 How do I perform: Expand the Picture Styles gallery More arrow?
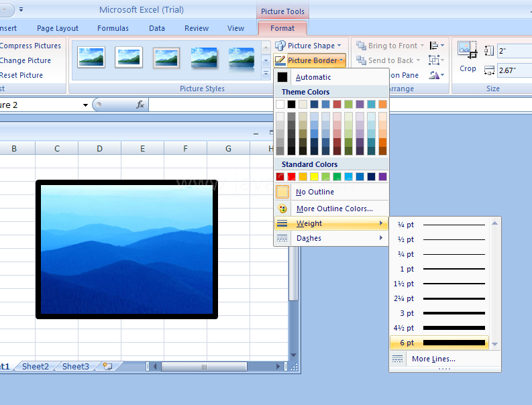pos(266,74)
